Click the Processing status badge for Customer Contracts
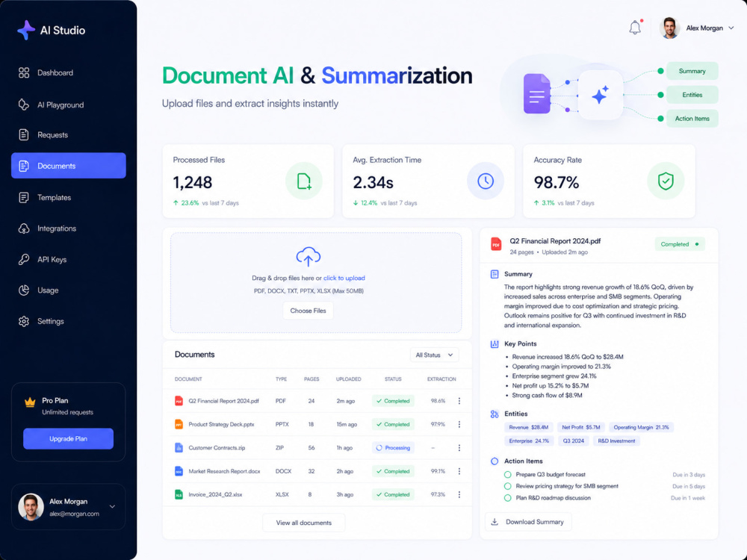The image size is (747, 560). click(x=393, y=447)
